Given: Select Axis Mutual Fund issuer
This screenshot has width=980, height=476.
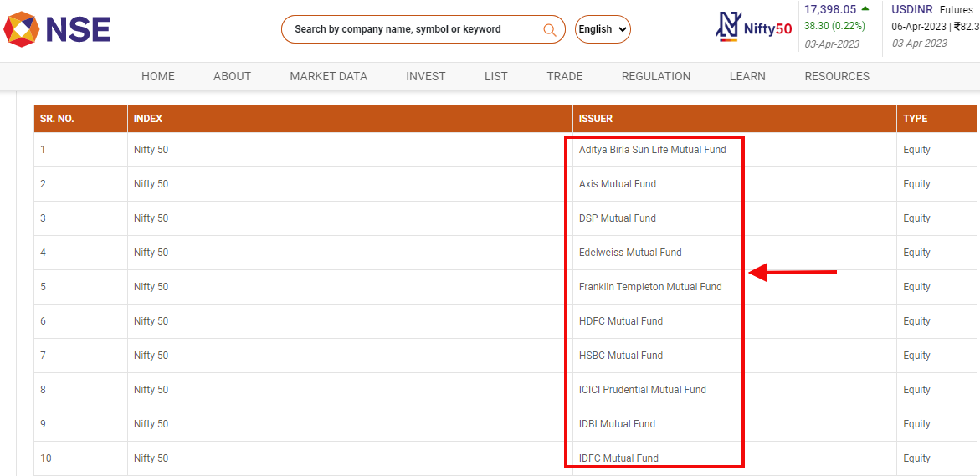Looking at the screenshot, I should click(618, 184).
